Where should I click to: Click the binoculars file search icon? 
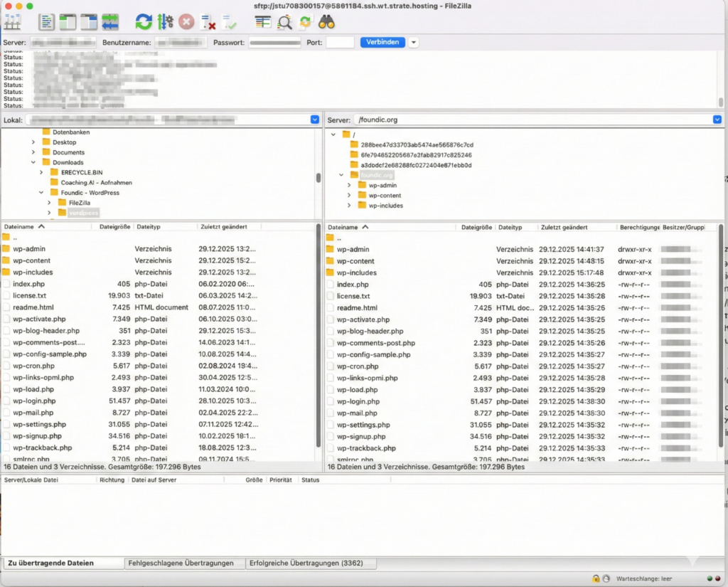[x=326, y=21]
